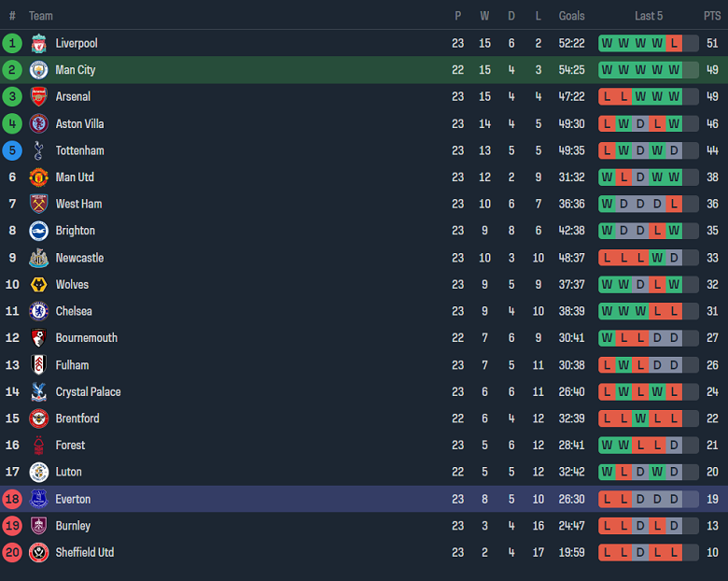This screenshot has width=728, height=581.
Task: Click the Newcastle club crest
Action: (x=38, y=258)
